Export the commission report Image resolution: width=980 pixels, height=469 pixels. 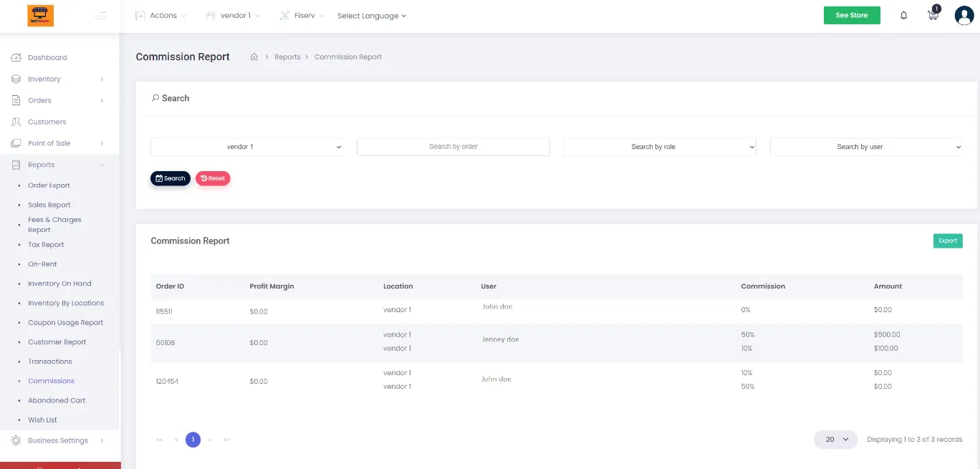click(947, 241)
